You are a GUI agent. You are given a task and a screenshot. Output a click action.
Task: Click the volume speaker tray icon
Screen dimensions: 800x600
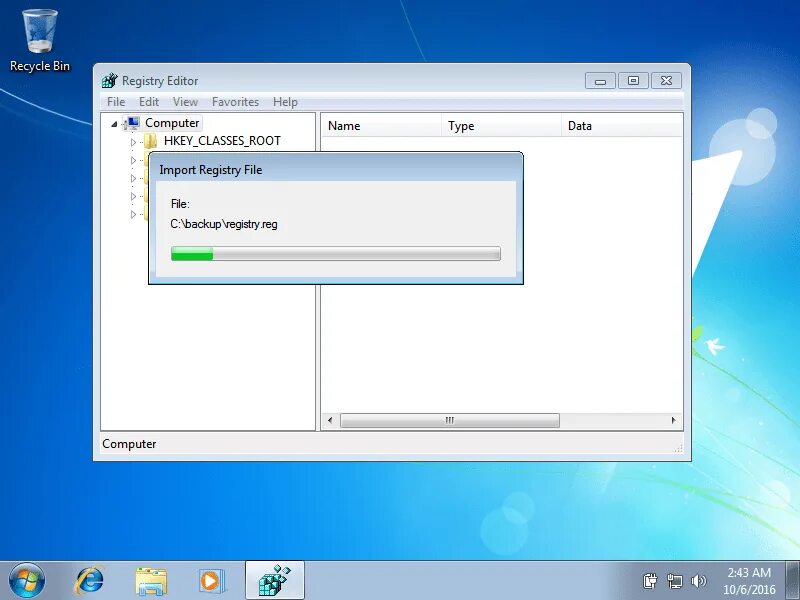click(698, 581)
